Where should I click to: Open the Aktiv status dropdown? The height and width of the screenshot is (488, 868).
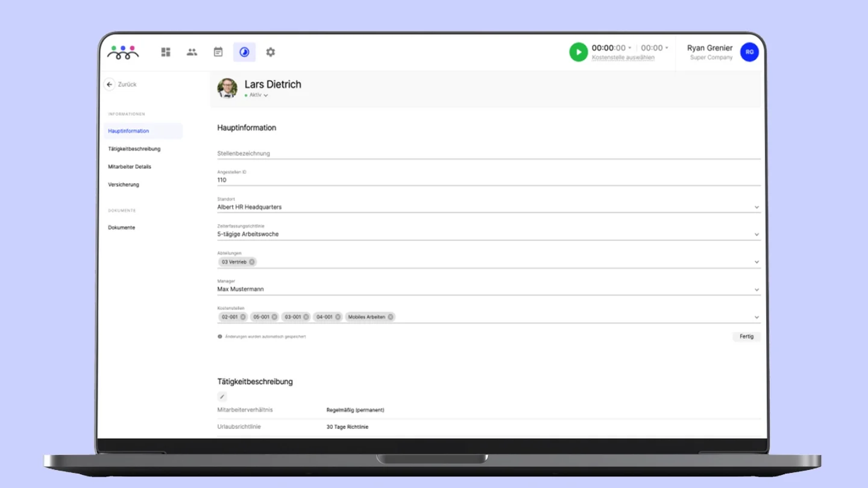click(257, 95)
